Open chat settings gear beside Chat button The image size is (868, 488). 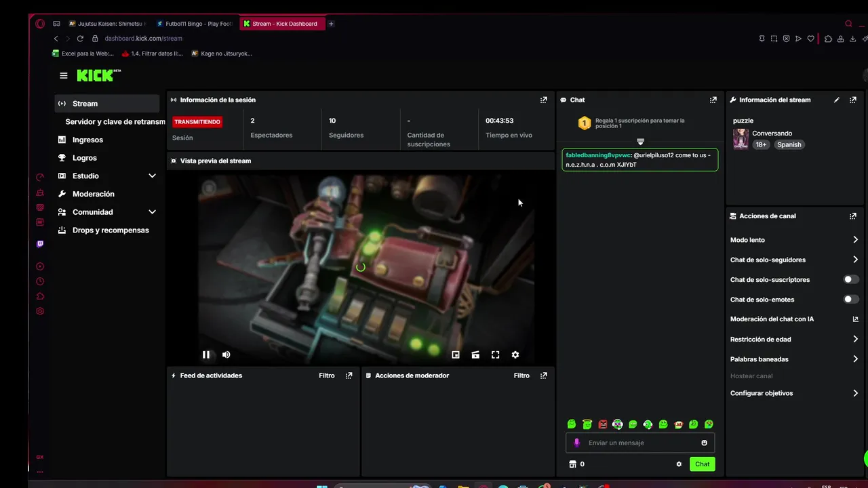click(x=679, y=464)
